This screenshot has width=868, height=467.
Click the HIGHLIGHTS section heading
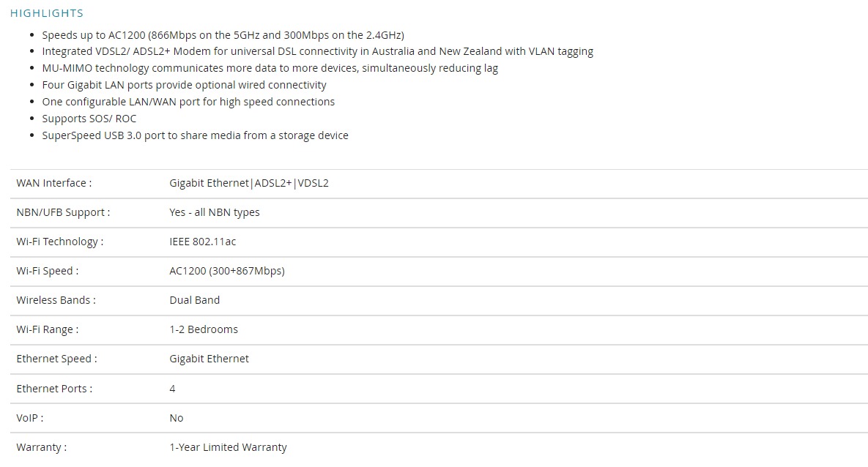pyautogui.click(x=46, y=12)
